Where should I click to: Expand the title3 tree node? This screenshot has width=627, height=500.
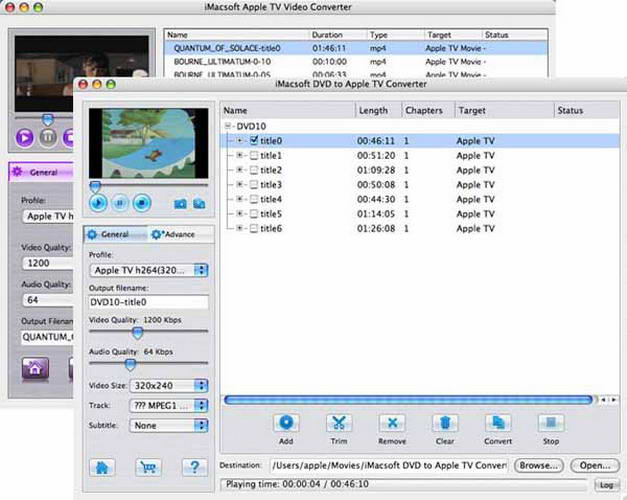click(x=239, y=184)
